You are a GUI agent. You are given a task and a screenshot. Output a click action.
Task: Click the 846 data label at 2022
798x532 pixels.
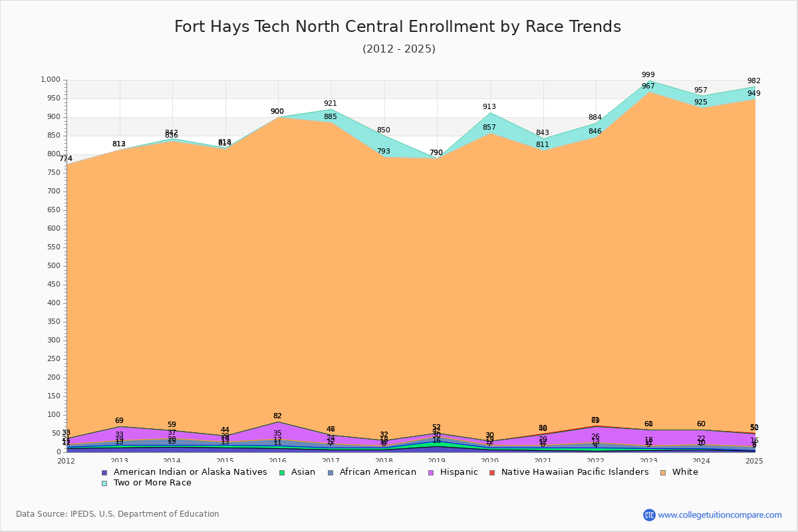[x=595, y=131]
